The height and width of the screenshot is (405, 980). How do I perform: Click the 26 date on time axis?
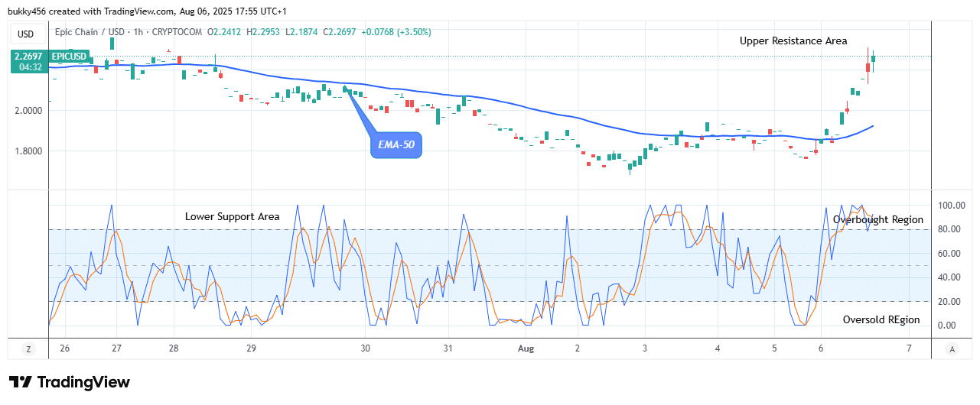[64, 348]
